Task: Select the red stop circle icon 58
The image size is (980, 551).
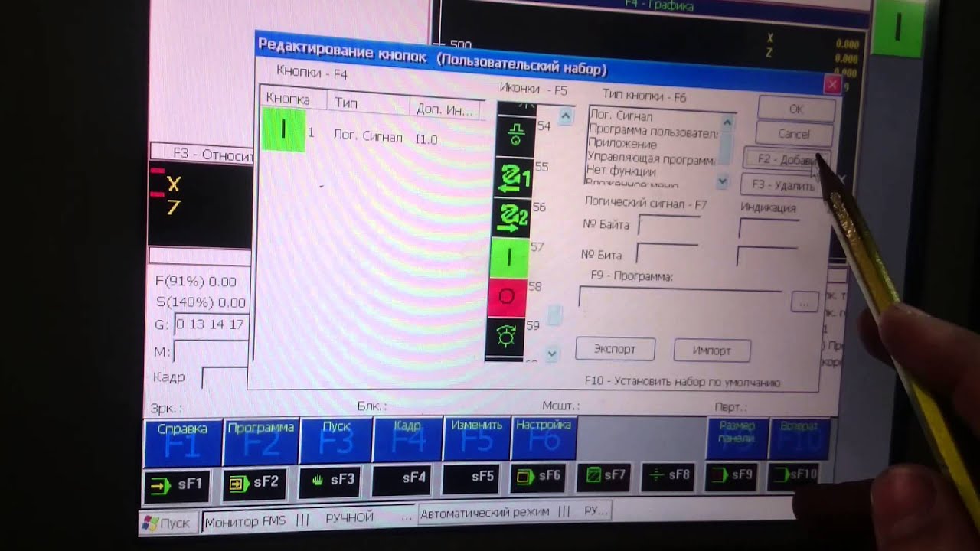Action: (506, 297)
